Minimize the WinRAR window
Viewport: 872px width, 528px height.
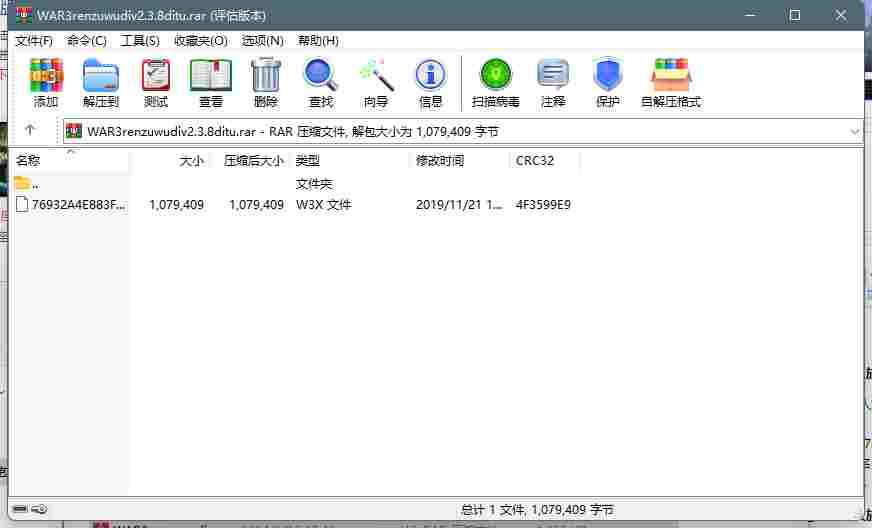coord(749,15)
